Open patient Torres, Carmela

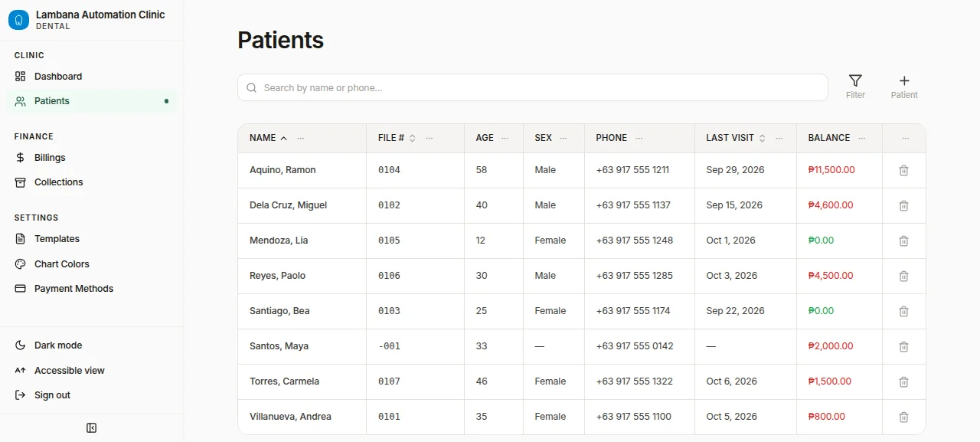pos(284,381)
